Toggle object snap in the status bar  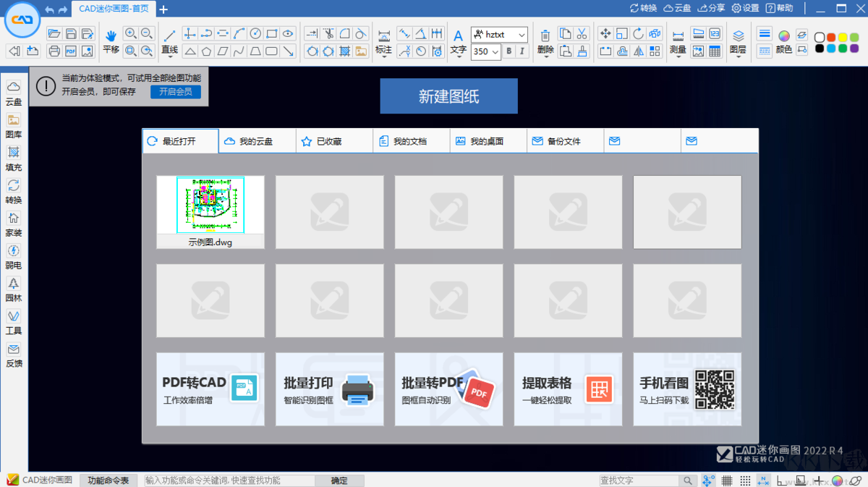point(764,480)
